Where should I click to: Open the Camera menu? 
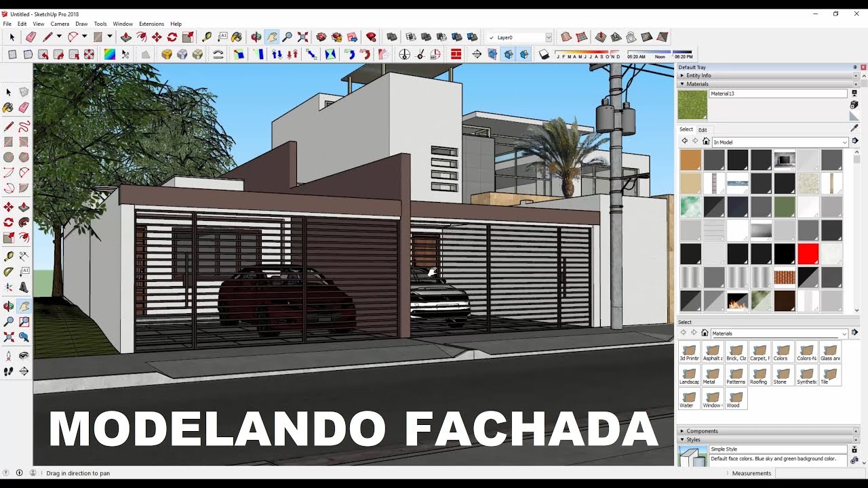(60, 24)
